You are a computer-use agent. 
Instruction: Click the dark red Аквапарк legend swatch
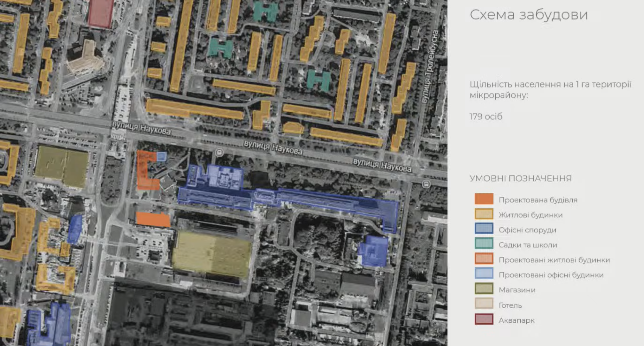point(484,319)
